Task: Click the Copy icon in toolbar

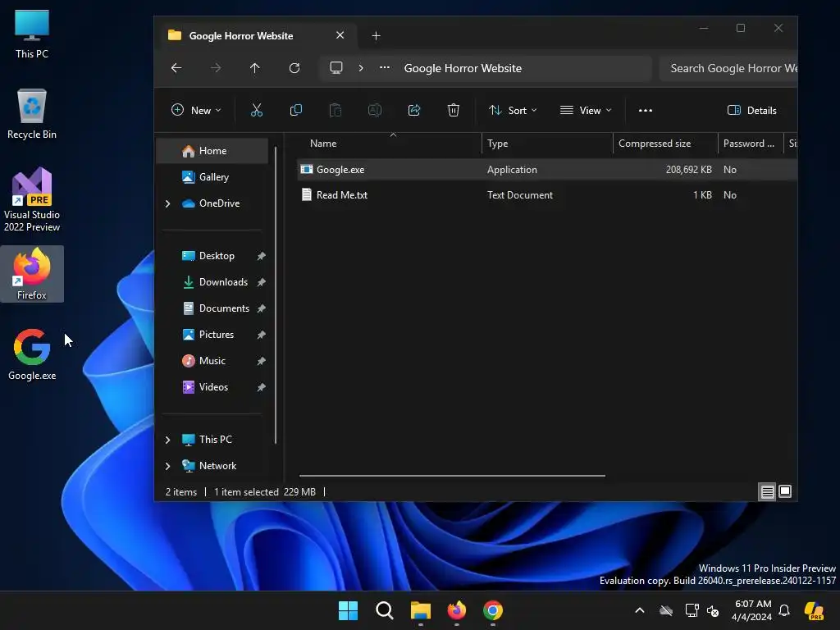Action: (295, 111)
